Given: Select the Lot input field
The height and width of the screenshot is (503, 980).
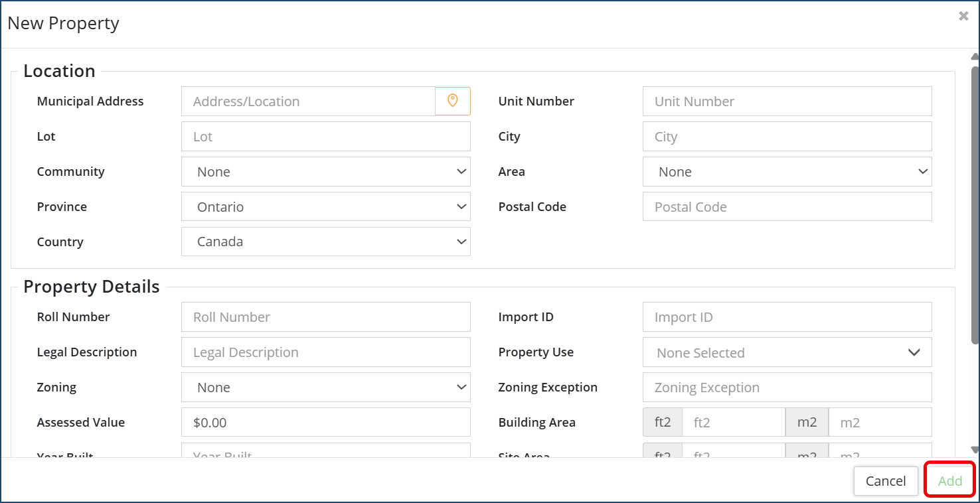Looking at the screenshot, I should click(325, 137).
